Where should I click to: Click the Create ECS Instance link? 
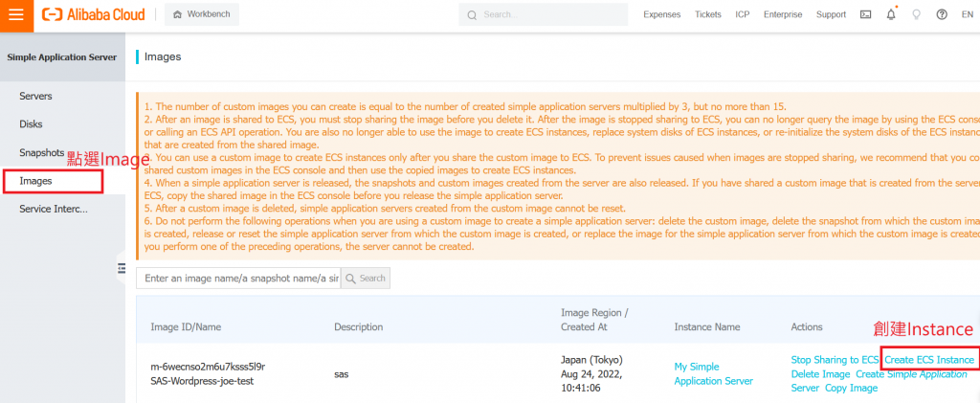click(x=929, y=360)
